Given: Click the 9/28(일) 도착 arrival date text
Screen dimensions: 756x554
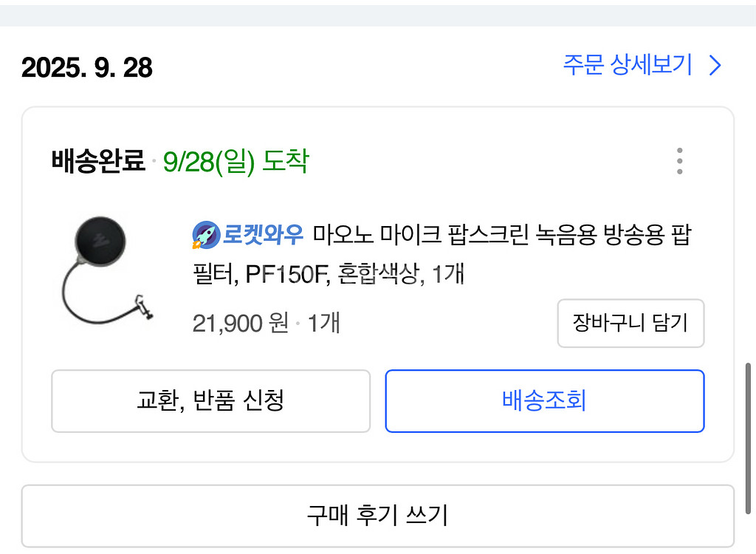Looking at the screenshot, I should (x=238, y=160).
